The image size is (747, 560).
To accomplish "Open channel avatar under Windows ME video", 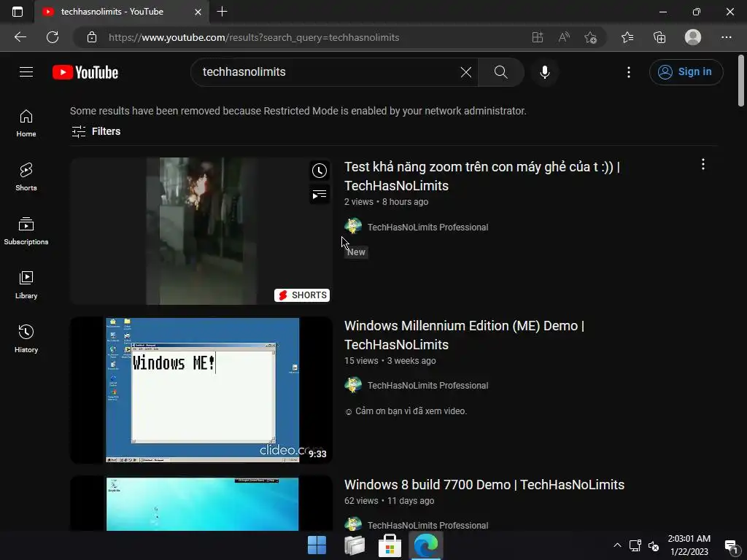I will [353, 385].
